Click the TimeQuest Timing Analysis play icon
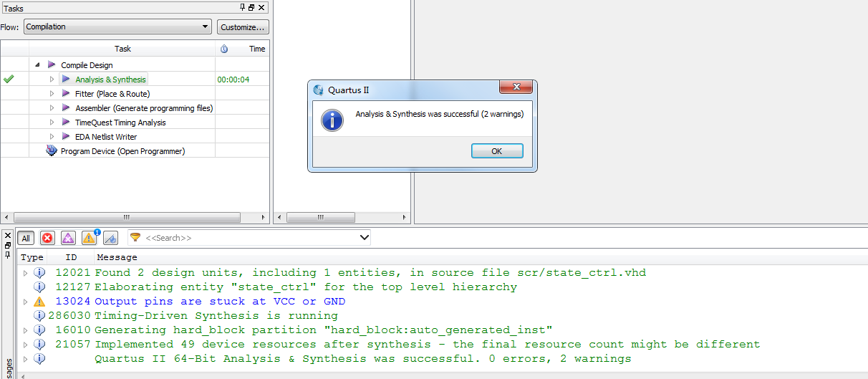 (x=66, y=123)
